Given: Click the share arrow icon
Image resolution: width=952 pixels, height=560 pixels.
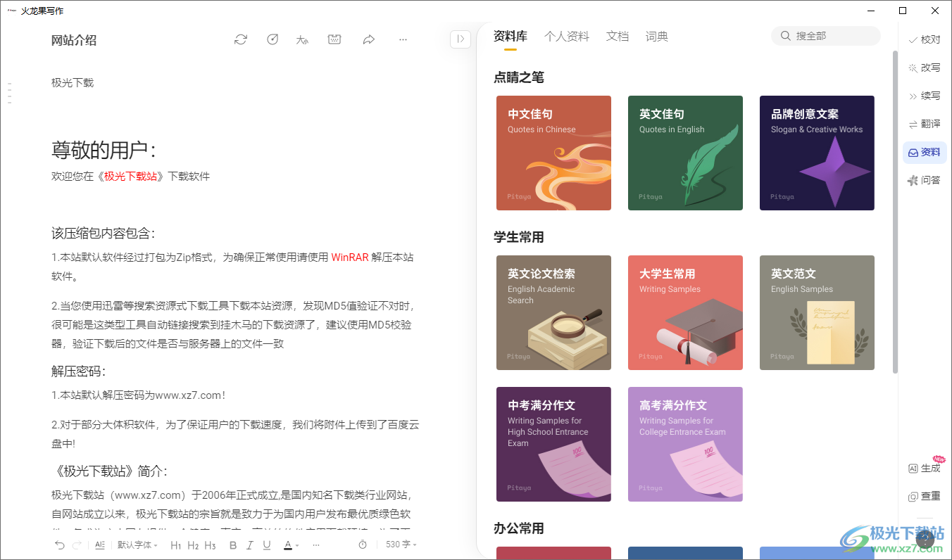Looking at the screenshot, I should pyautogui.click(x=369, y=39).
